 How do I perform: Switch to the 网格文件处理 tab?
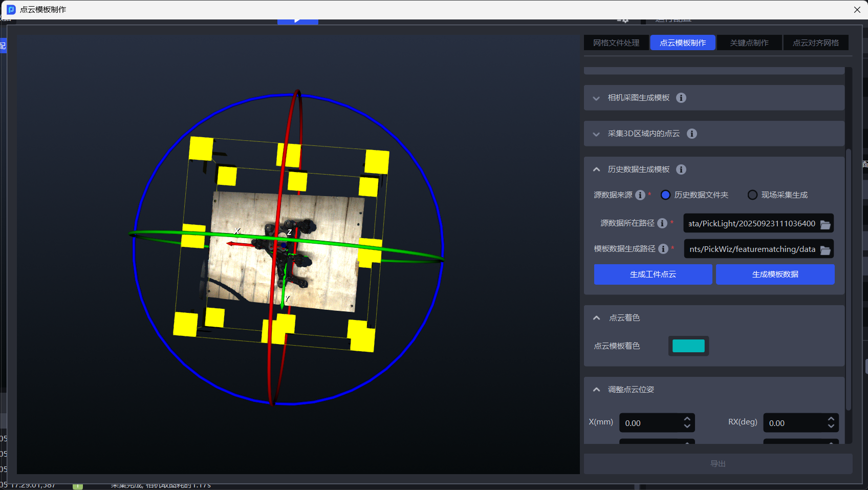[x=616, y=43]
